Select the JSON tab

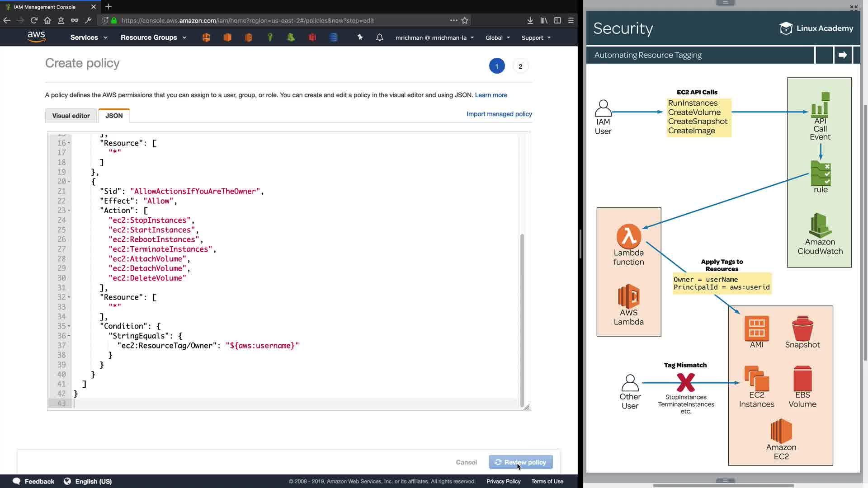pos(114,116)
